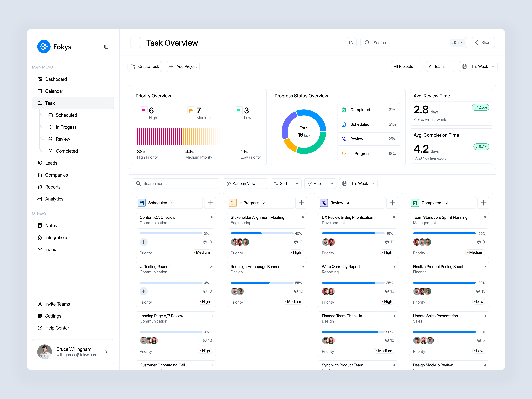Click the Create Task button

coord(145,66)
